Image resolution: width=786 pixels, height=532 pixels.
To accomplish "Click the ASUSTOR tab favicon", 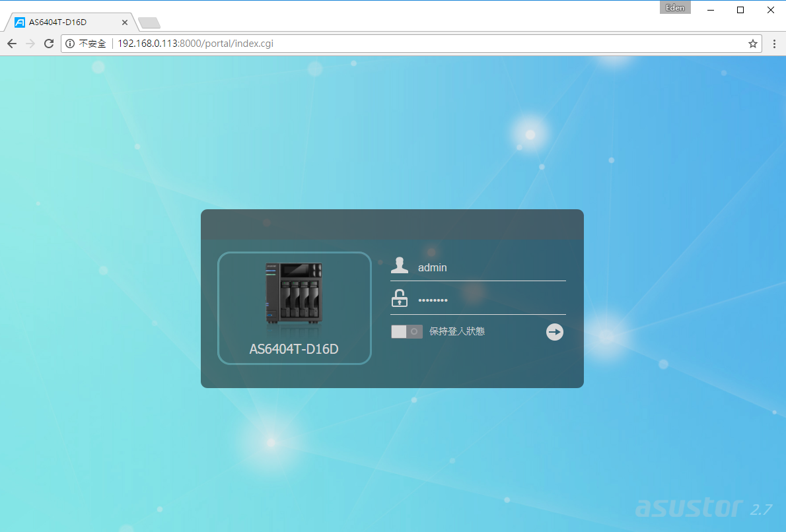I will point(20,22).
